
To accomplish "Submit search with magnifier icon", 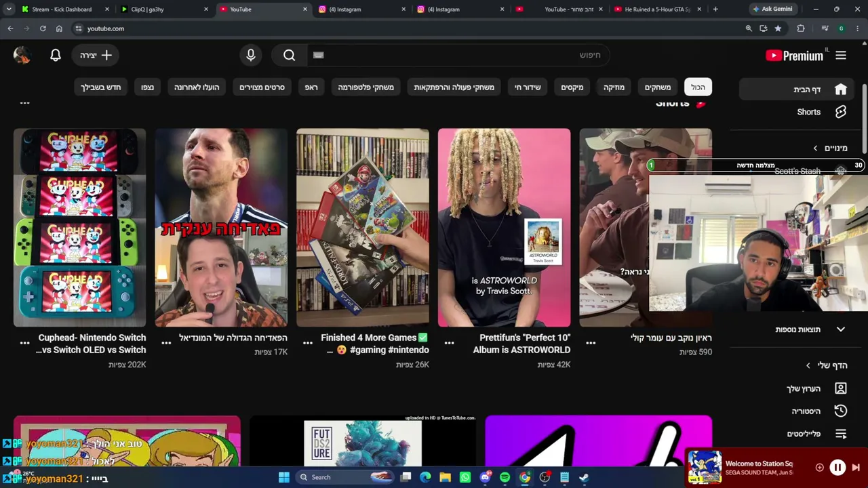I will click(x=290, y=56).
